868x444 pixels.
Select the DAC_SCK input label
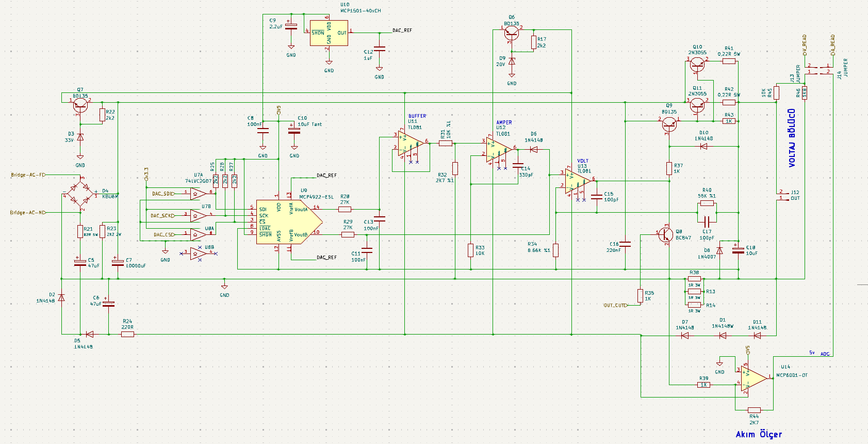163,216
